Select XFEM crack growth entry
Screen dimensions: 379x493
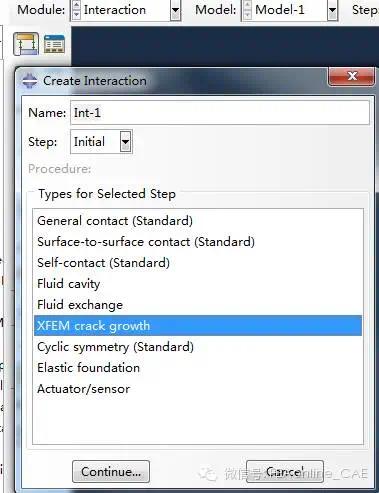pyautogui.click(x=198, y=326)
